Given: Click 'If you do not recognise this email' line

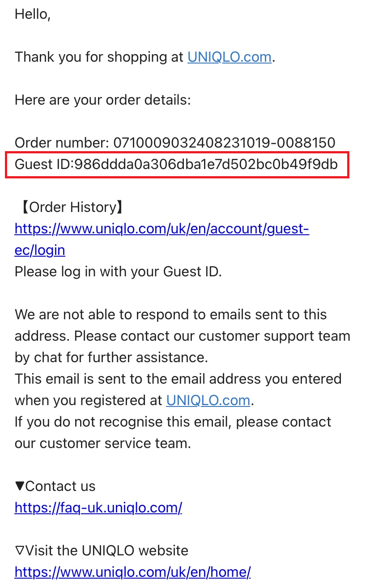Looking at the screenshot, I should [x=173, y=422].
